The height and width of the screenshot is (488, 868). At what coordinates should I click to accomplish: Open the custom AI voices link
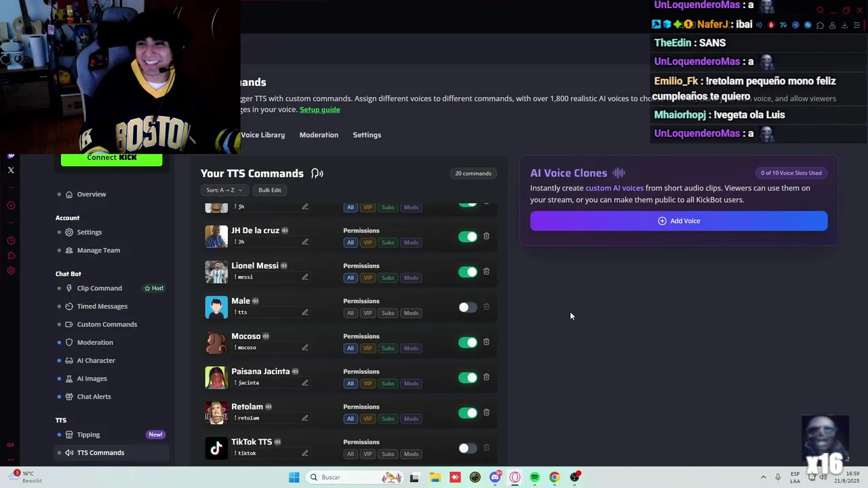(x=614, y=188)
